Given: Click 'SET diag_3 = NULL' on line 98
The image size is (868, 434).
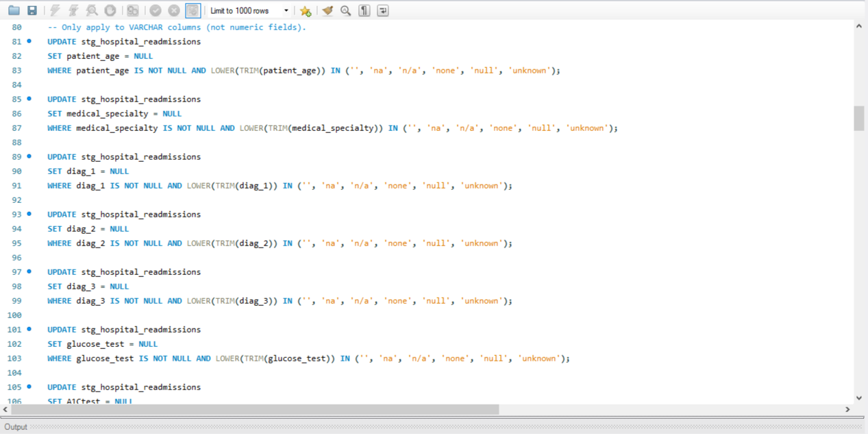Looking at the screenshot, I should pyautogui.click(x=88, y=287).
